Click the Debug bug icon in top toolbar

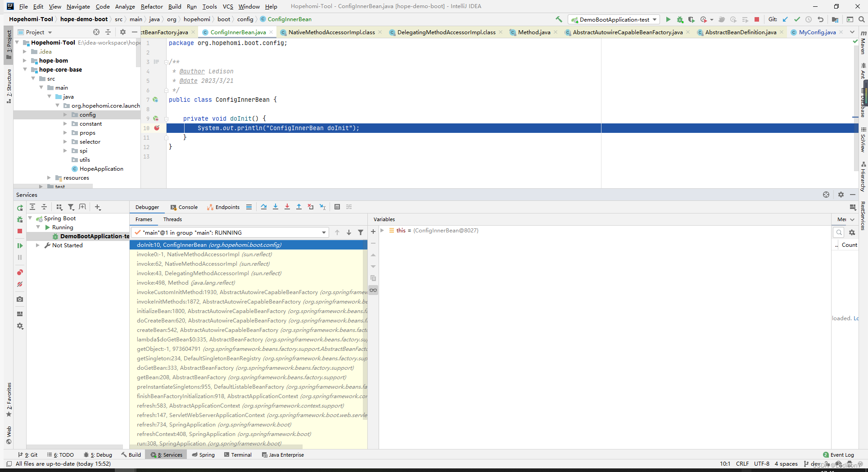680,19
